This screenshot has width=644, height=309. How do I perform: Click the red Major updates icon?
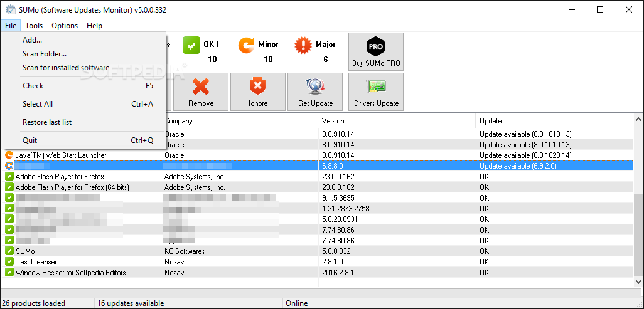pyautogui.click(x=303, y=46)
